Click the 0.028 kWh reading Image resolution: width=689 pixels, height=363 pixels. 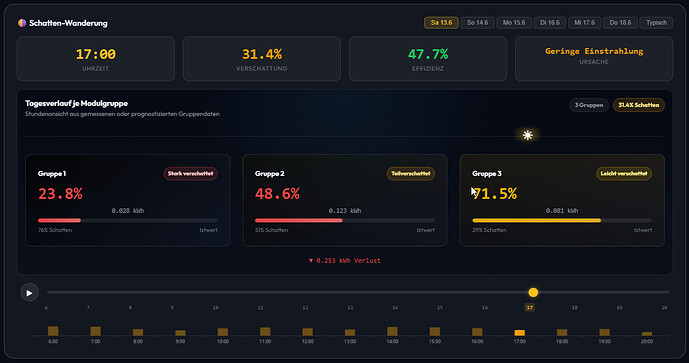click(127, 211)
